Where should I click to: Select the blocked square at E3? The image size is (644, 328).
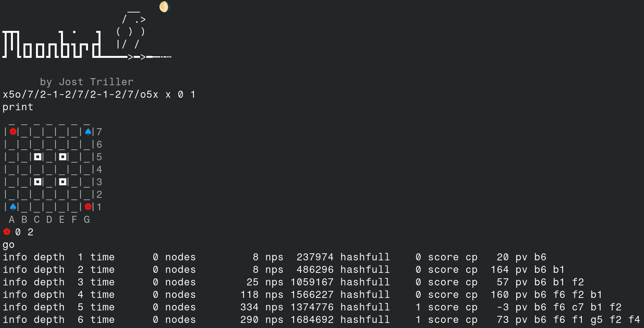point(63,182)
